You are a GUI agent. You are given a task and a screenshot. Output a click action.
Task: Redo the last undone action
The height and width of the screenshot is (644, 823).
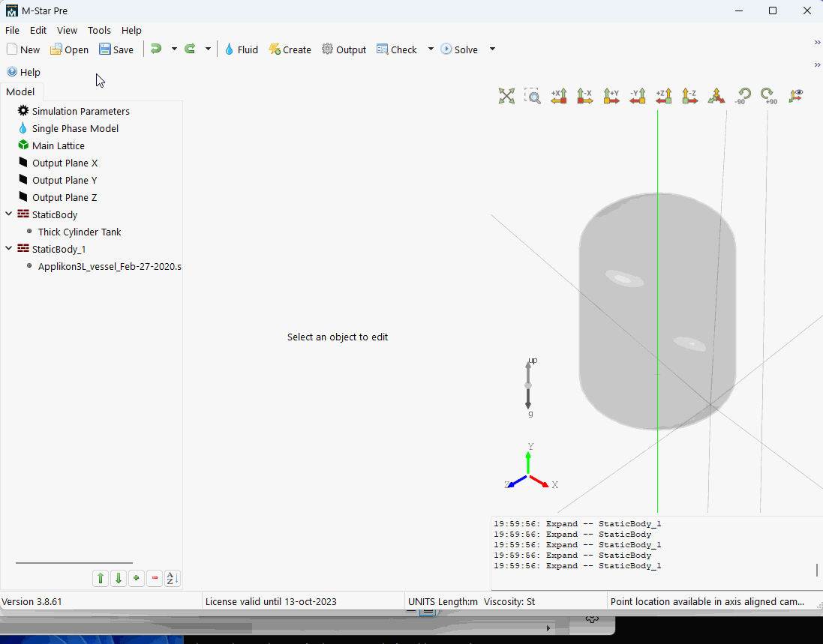pos(190,49)
